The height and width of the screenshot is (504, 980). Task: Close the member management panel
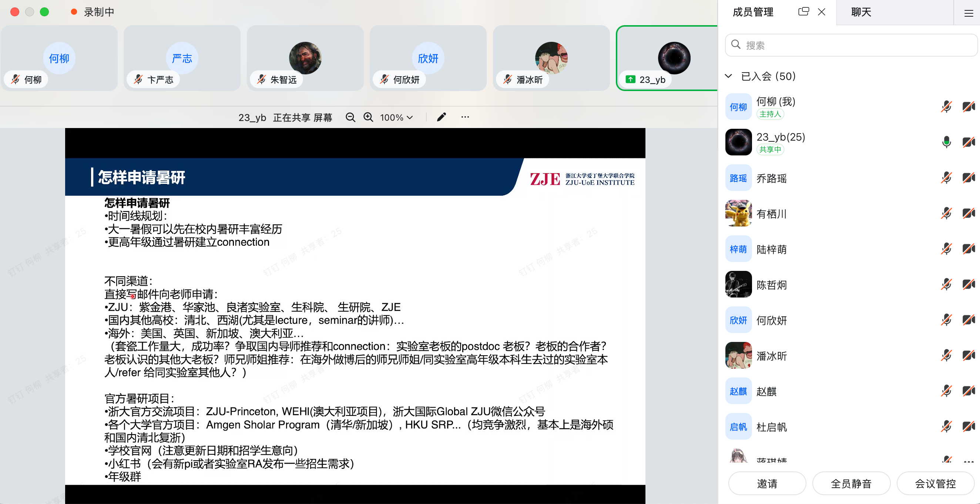[x=821, y=12]
